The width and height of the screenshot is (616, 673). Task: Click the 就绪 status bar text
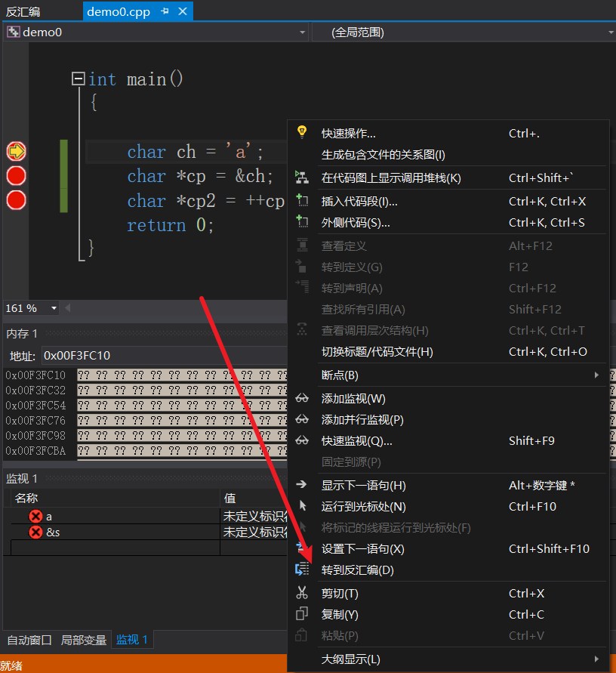click(x=11, y=665)
